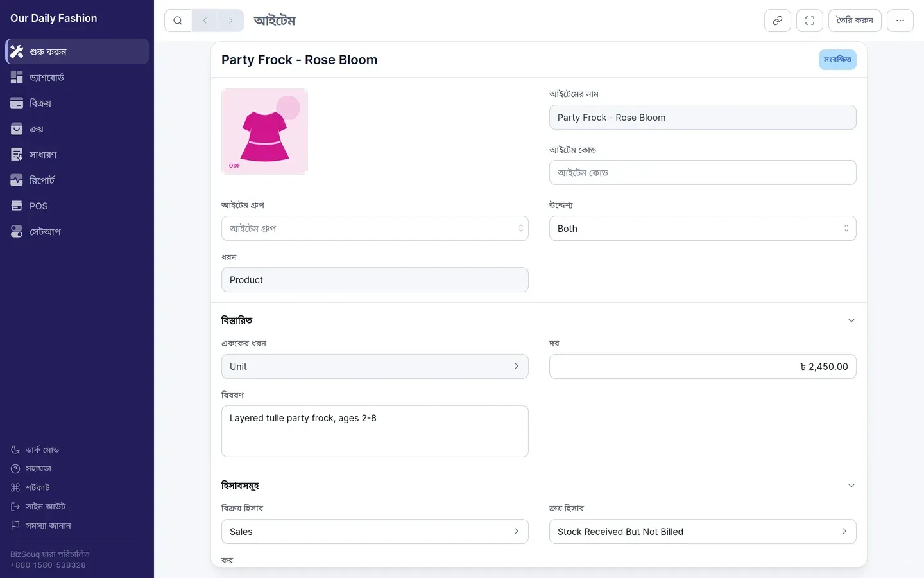Open শুরু করুন in sidebar
The width and height of the screenshot is (924, 578).
tap(77, 51)
